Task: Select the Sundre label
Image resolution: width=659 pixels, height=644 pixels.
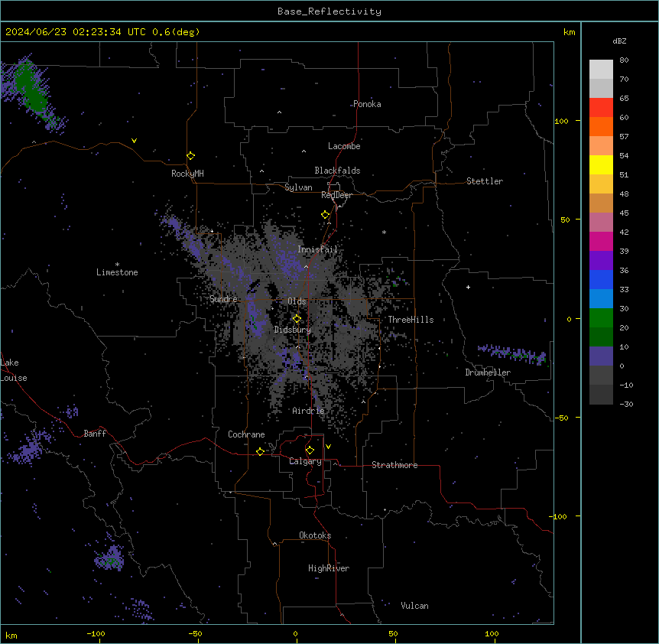Action: coord(223,299)
